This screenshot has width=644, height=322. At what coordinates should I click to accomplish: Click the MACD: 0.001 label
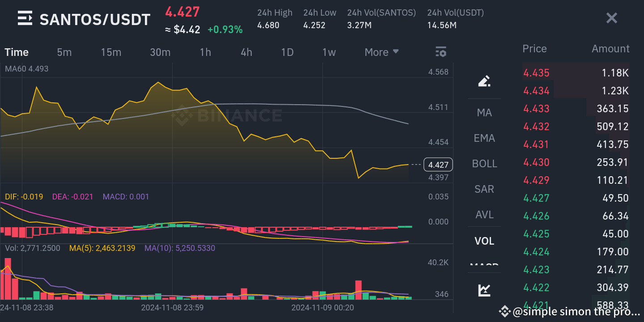126,196
